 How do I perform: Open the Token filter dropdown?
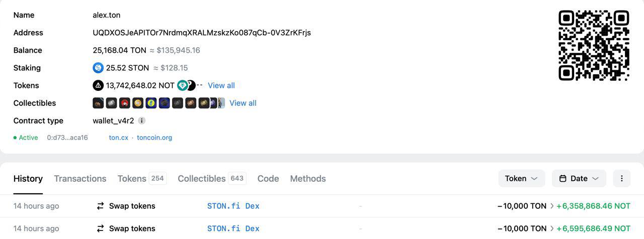[521, 178]
